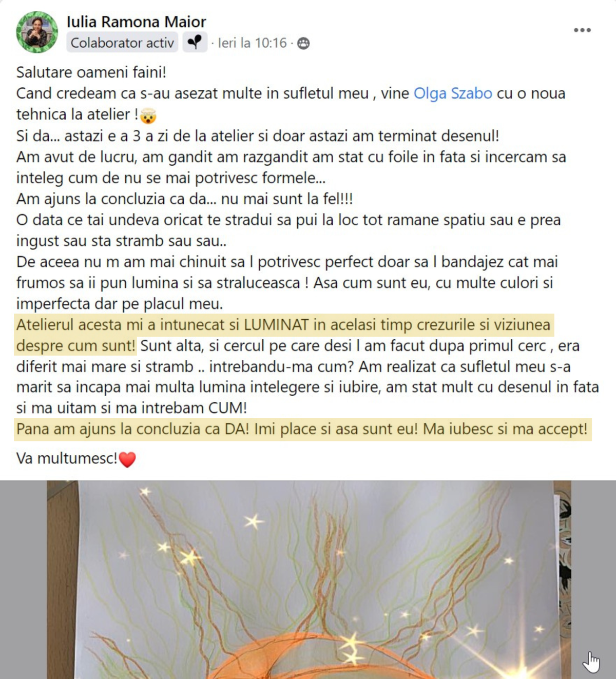
Task: Open the tagged Olga Szabo profile link
Action: 453,93
